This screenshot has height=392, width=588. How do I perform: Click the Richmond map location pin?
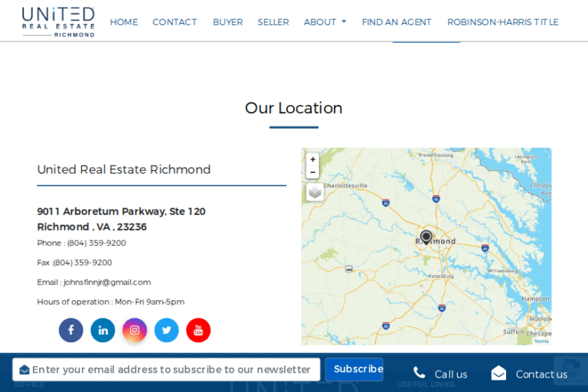pos(426,237)
